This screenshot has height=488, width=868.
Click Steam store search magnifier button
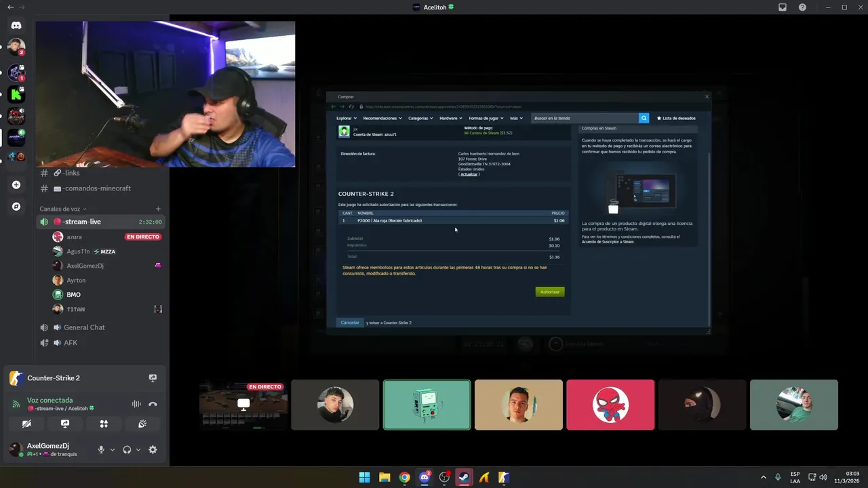(x=644, y=118)
